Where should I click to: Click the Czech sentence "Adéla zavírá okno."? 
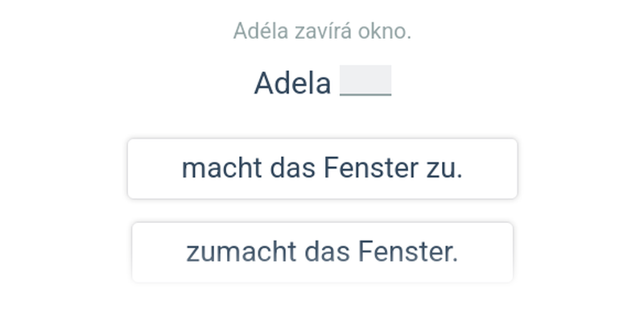[322, 31]
